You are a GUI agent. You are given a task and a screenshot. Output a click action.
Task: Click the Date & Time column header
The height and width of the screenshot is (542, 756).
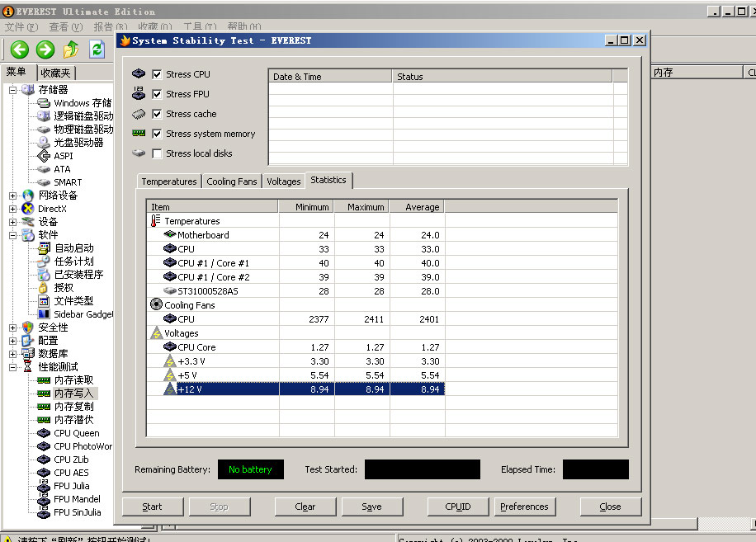tap(330, 76)
